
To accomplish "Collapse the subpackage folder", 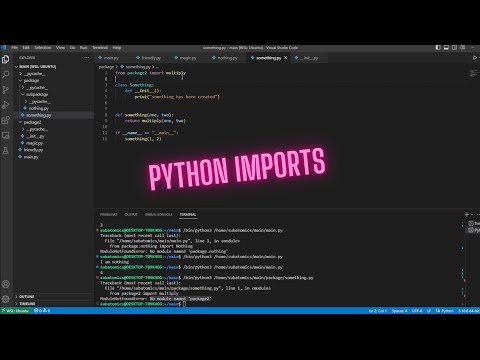I will [x=54, y=94].
